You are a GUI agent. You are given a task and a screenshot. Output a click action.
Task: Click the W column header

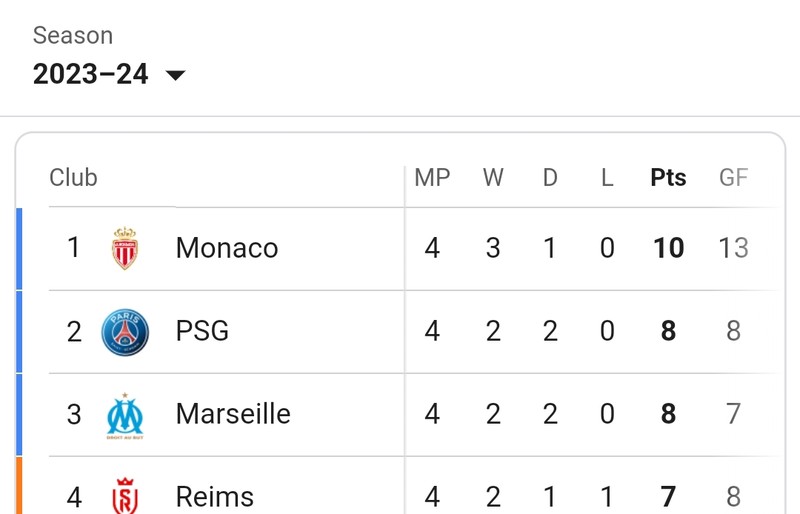[493, 178]
